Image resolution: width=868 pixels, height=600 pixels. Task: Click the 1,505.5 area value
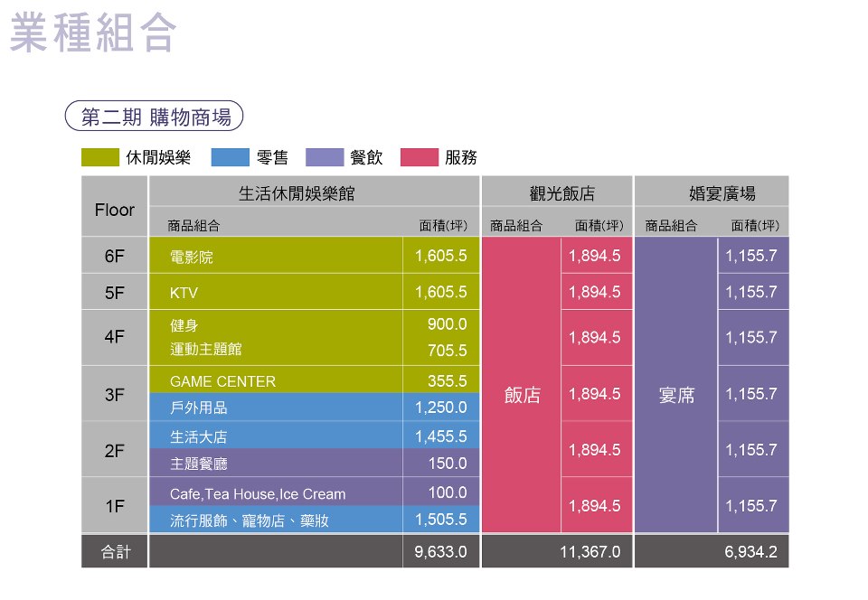coord(440,520)
